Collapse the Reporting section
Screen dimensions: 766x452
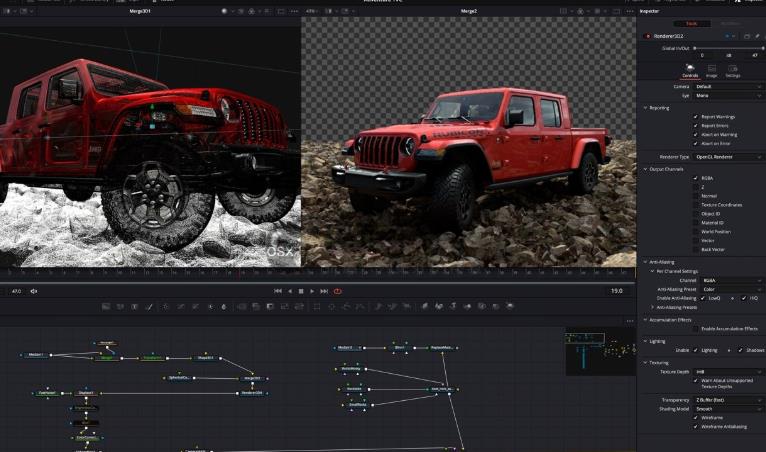645,108
